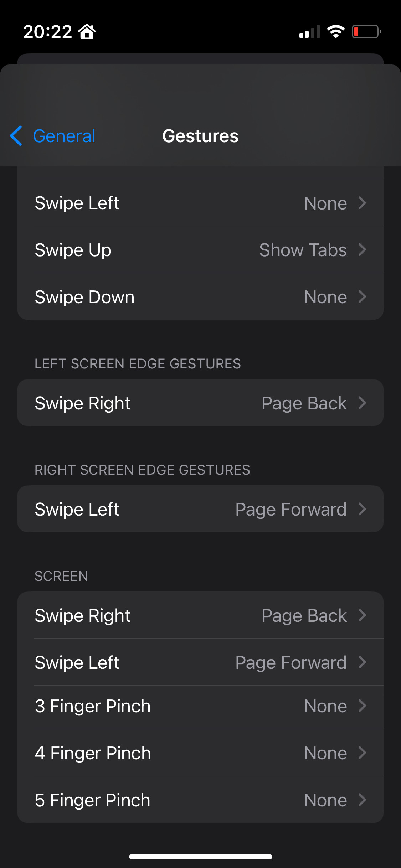Viewport: 401px width, 868px height.
Task: Tap the low battery indicator icon
Action: click(366, 32)
